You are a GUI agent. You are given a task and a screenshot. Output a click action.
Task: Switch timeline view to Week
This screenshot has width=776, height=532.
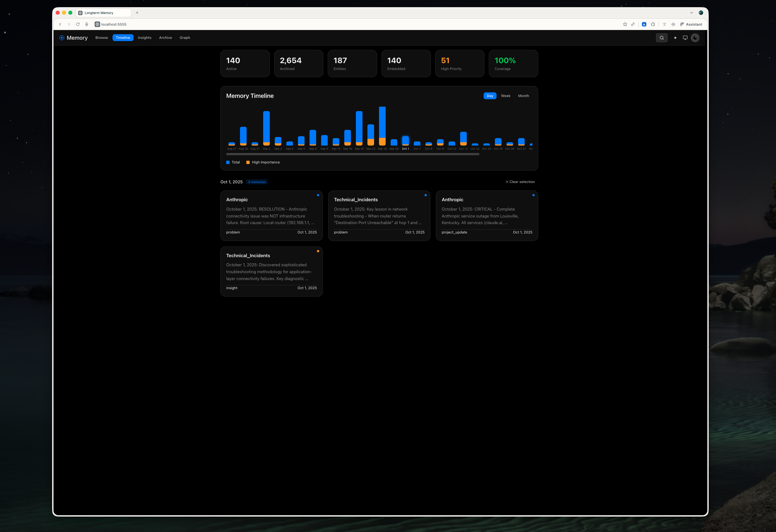tap(506, 96)
